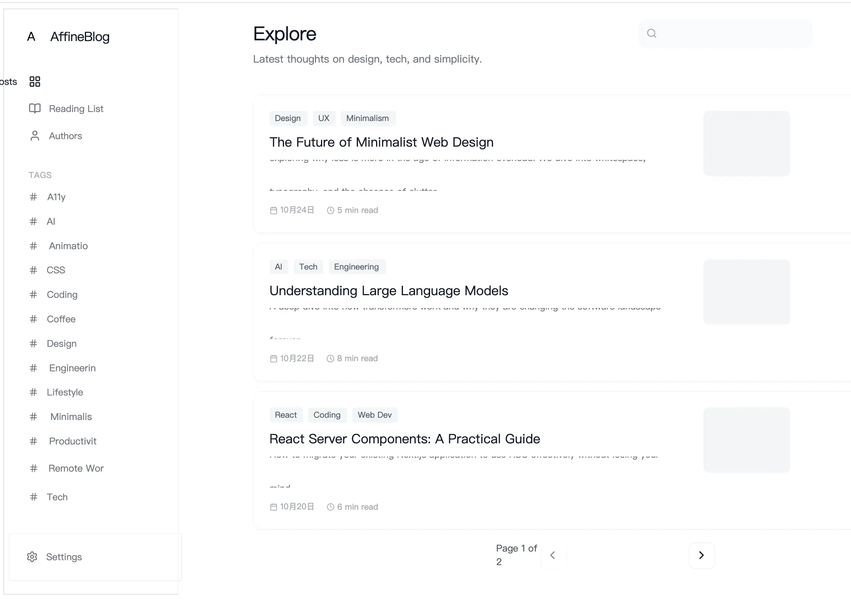Open the Reading List menu item
Screen dimensions: 851x616
pos(76,109)
